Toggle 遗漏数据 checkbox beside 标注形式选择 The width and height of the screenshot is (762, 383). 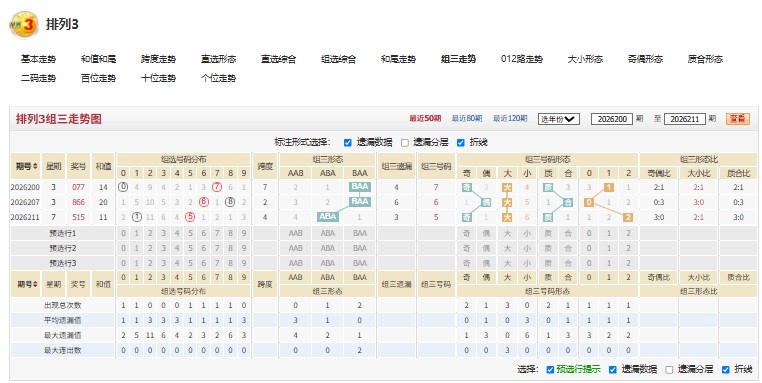(x=347, y=143)
